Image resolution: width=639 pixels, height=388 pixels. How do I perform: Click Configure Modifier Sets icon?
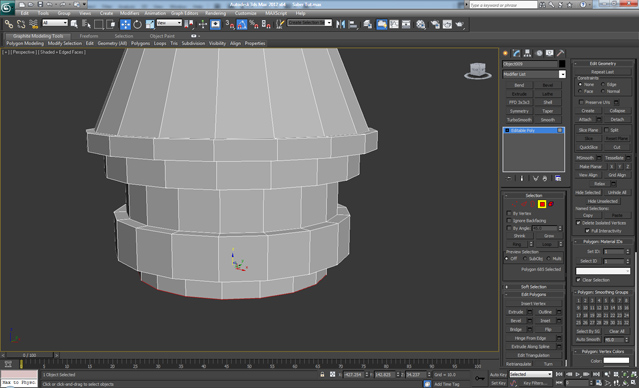[558, 179]
